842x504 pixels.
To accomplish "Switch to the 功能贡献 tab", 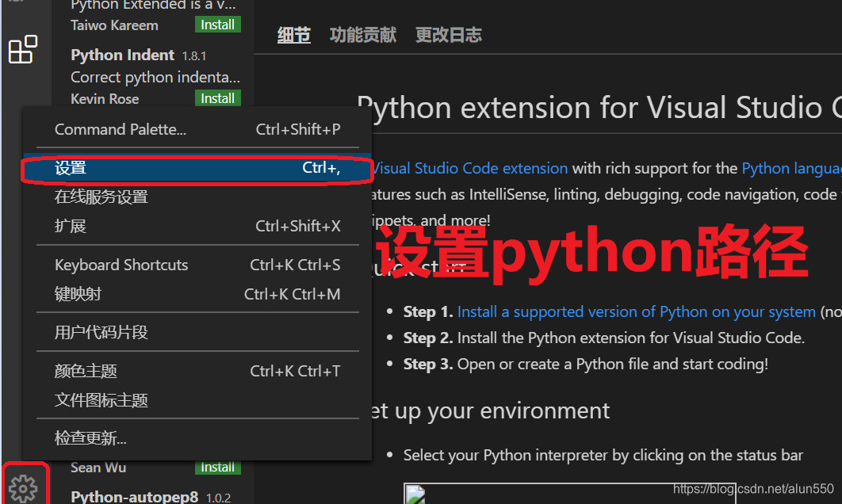I will pyautogui.click(x=363, y=35).
